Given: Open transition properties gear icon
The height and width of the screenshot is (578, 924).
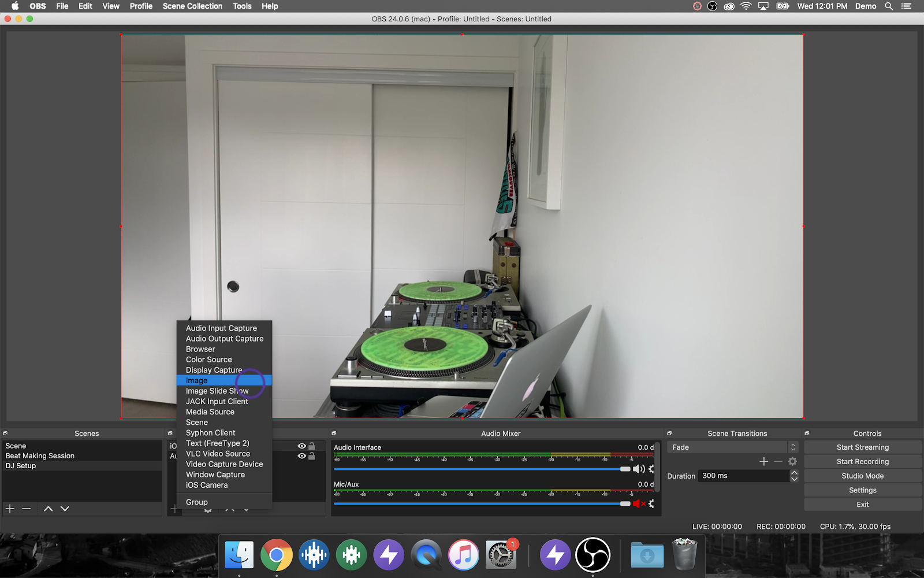Looking at the screenshot, I should 792,461.
